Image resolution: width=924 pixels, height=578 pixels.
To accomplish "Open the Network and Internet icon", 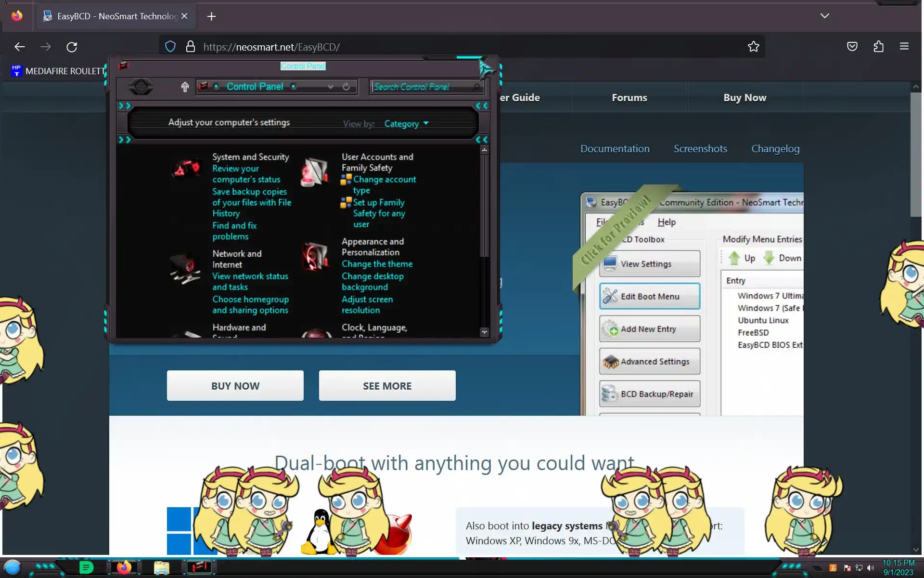I will click(185, 269).
